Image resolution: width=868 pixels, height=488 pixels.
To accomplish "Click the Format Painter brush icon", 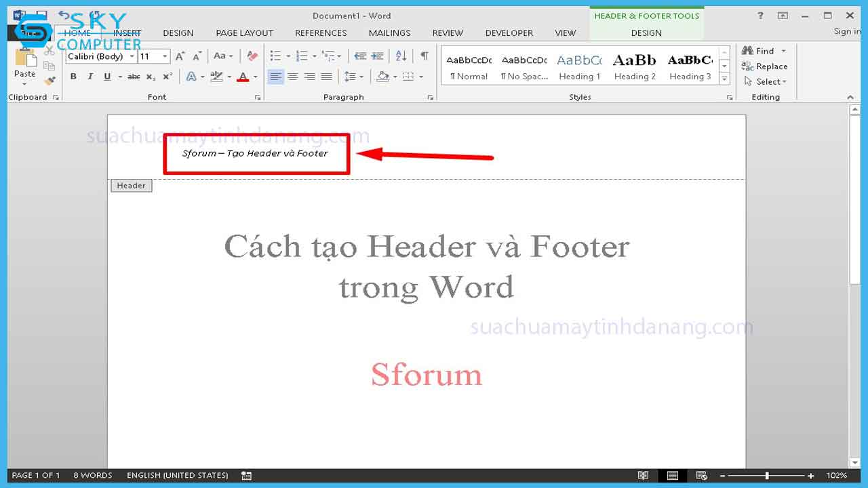I will [50, 81].
